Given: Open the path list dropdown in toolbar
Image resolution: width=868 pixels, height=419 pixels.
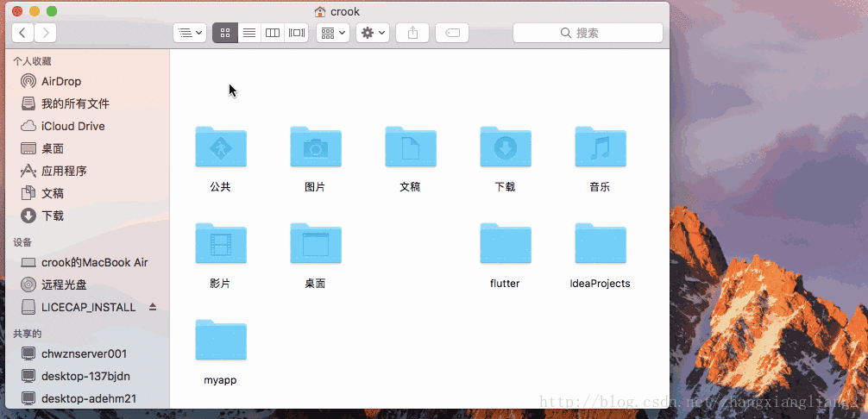Looking at the screenshot, I should click(x=189, y=33).
